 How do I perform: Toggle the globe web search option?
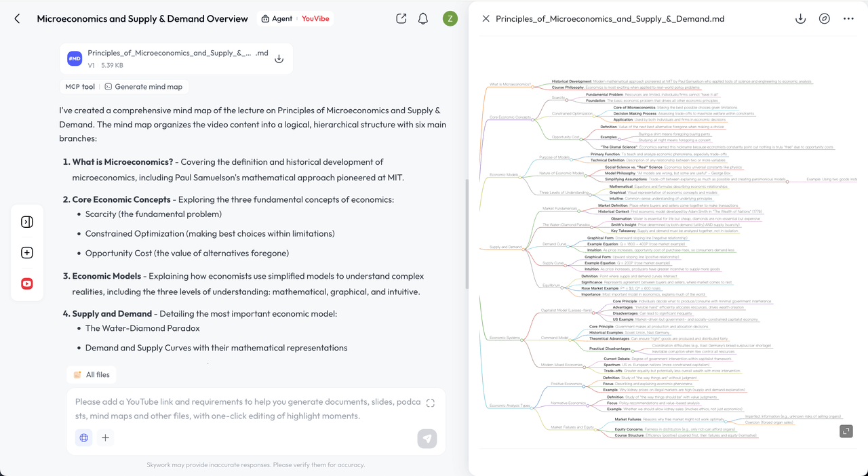click(x=84, y=438)
